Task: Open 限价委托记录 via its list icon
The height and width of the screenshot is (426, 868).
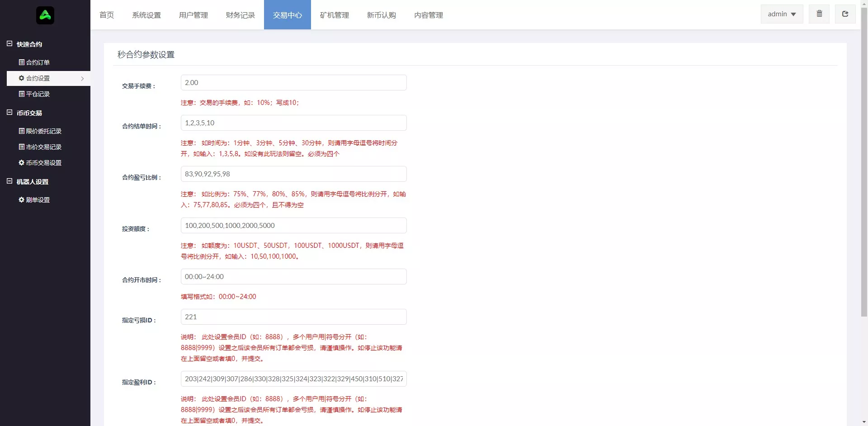Action: click(x=21, y=131)
